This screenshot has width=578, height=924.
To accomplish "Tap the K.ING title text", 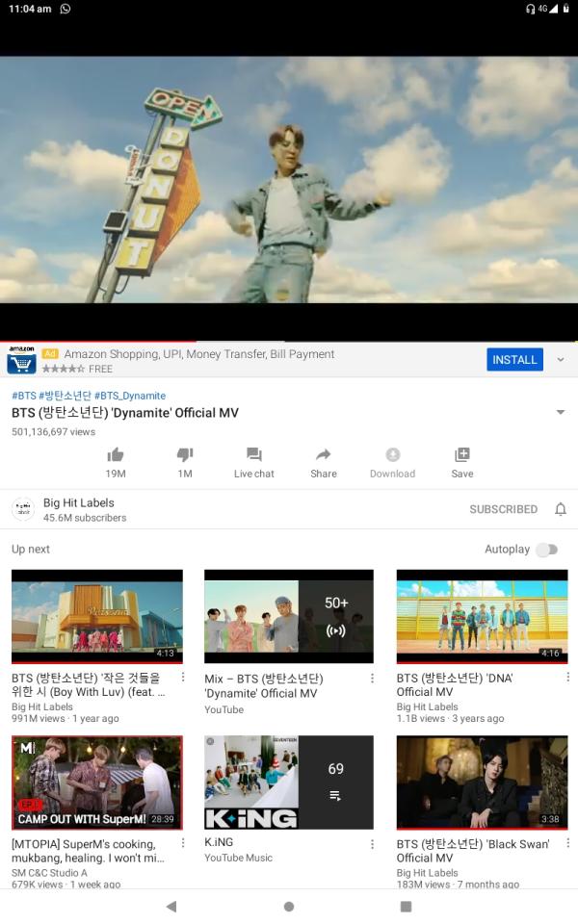I will 219,842.
